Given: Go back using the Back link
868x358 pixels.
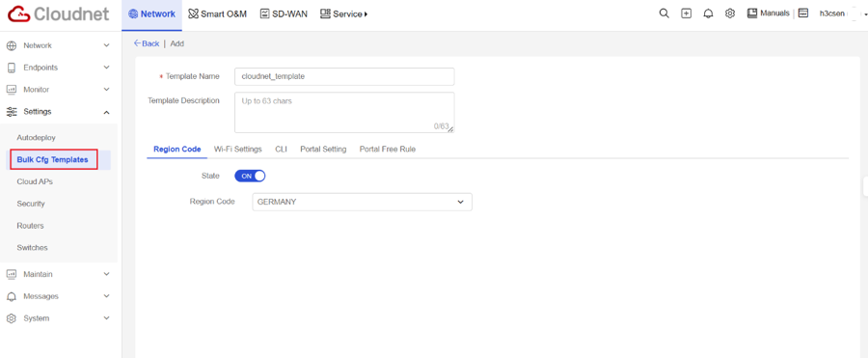Looking at the screenshot, I should (147, 43).
